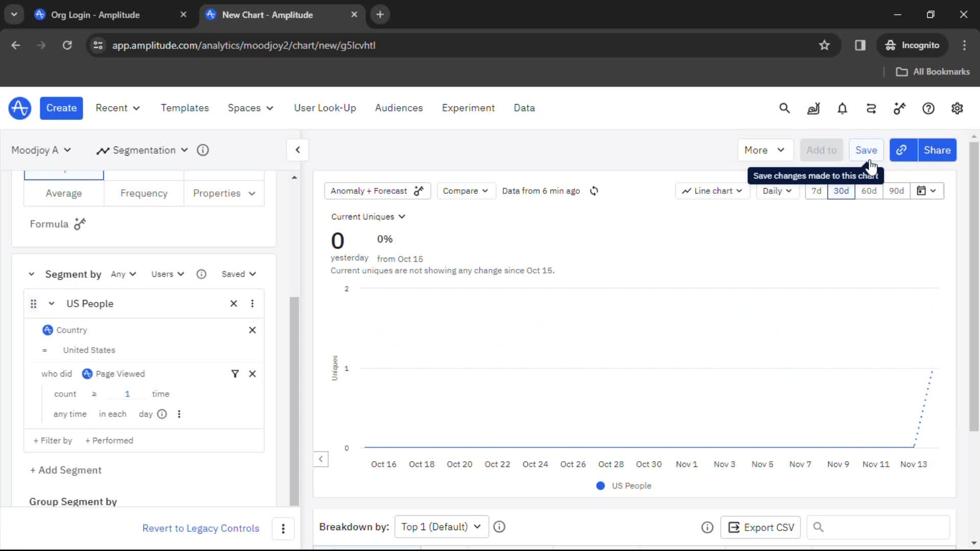
Task: Click the speedometer chart icon in top navigation
Action: (x=813, y=108)
